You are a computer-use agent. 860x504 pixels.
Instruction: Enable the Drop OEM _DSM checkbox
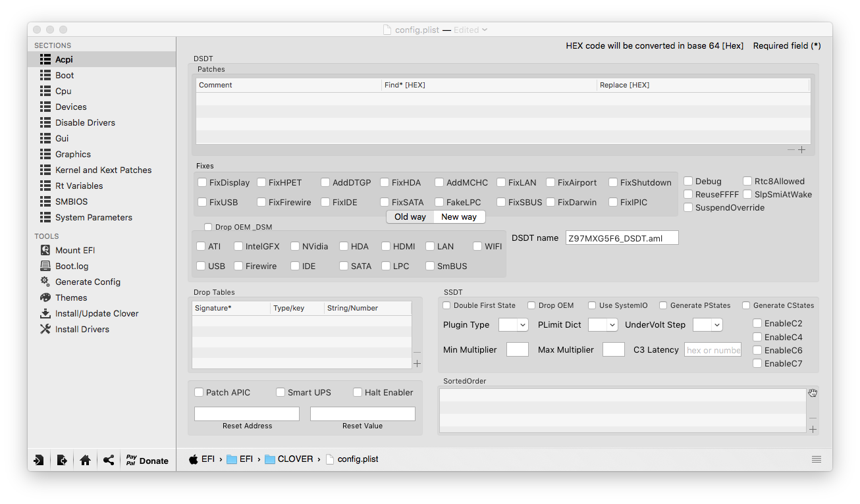pos(208,227)
